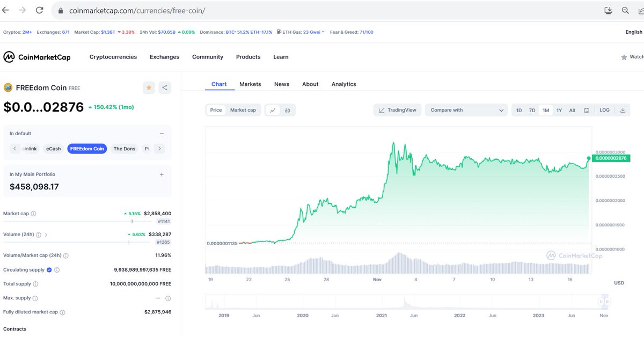This screenshot has height=337, width=644.
Task: Click the Cryptos 2M+ link
Action: coord(18,32)
